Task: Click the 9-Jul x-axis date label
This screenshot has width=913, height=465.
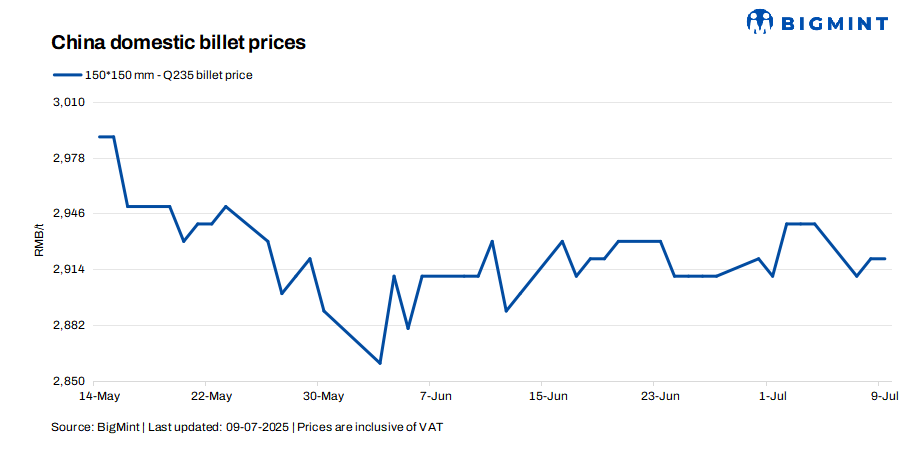Action: click(x=879, y=396)
